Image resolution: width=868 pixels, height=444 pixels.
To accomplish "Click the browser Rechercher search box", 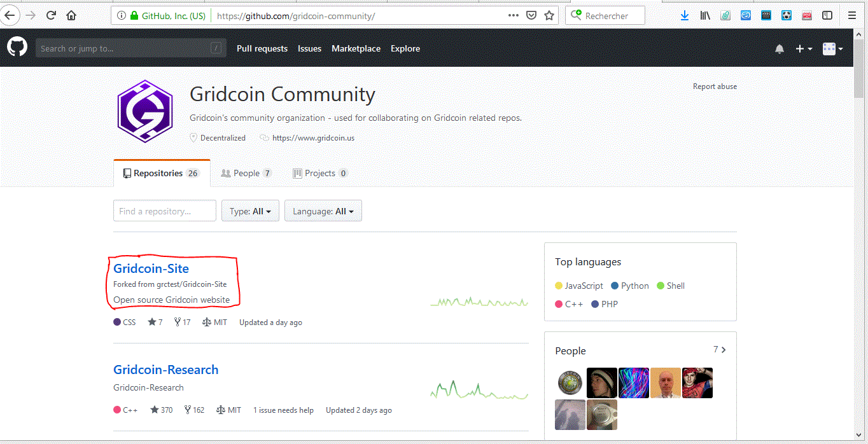I will pos(605,16).
